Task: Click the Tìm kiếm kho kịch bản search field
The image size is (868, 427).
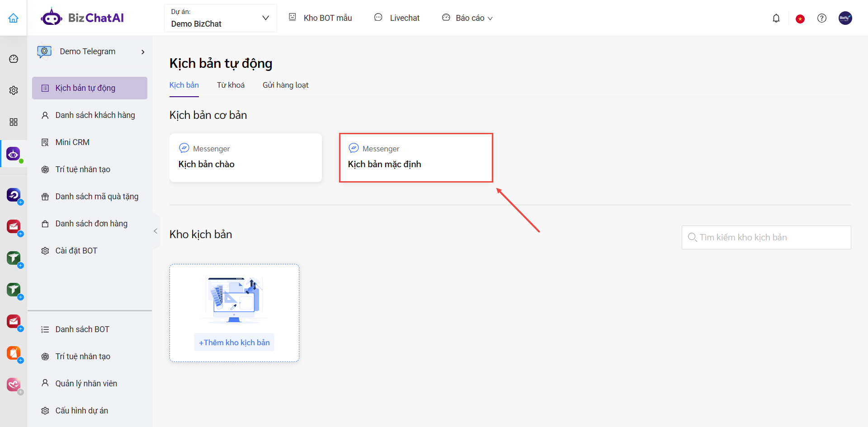Action: pos(766,237)
